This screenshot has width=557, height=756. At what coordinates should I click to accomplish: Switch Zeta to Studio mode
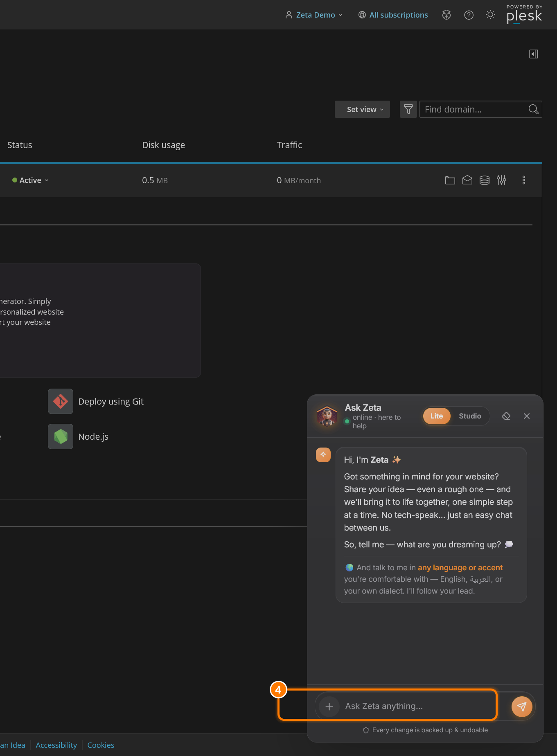[470, 416]
